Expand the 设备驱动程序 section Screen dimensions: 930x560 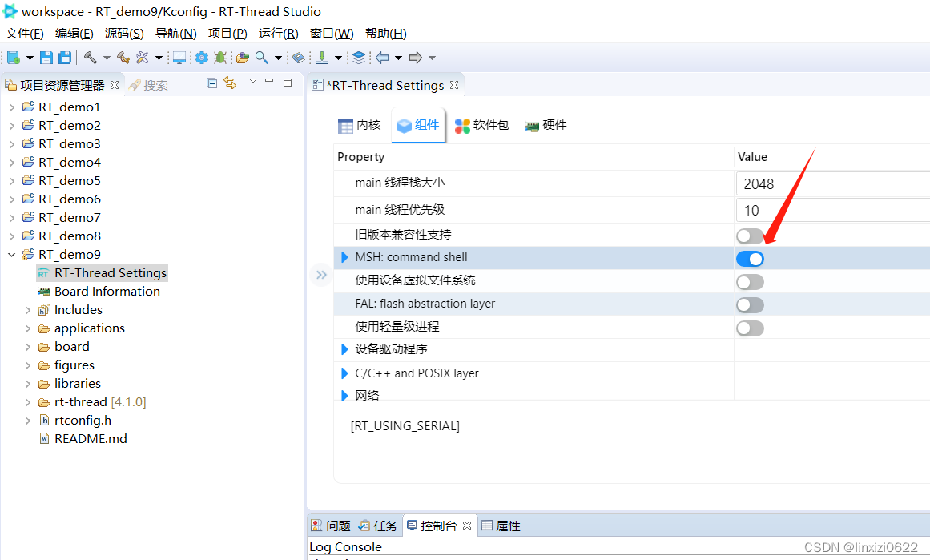coord(344,349)
